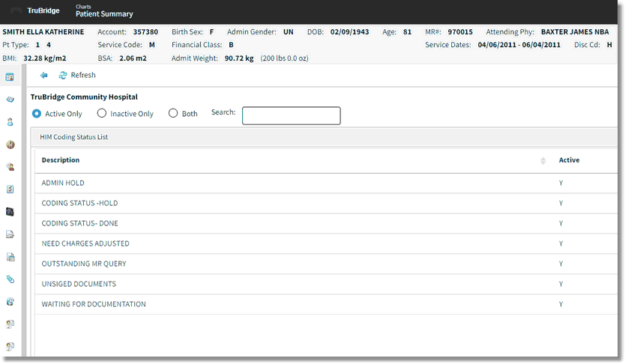Click the BMI value 32.28 kg/m2
This screenshot has height=364, width=625.
click(x=45, y=58)
